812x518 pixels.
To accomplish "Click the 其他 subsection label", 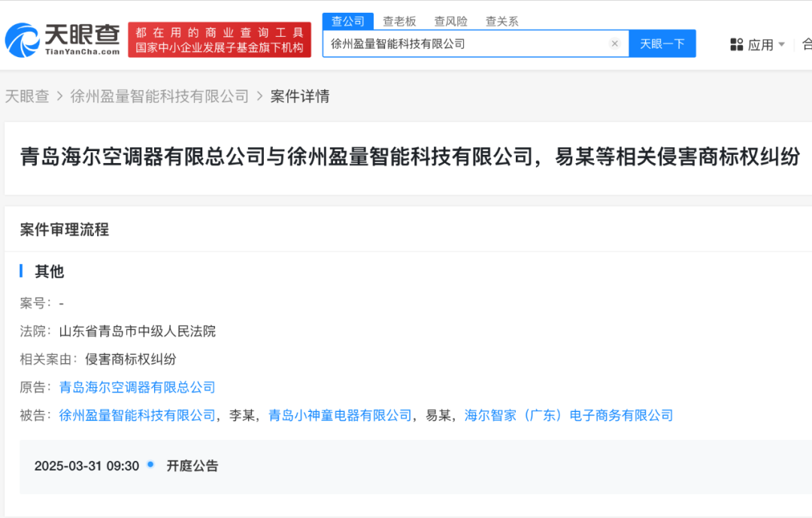I will (x=49, y=271).
